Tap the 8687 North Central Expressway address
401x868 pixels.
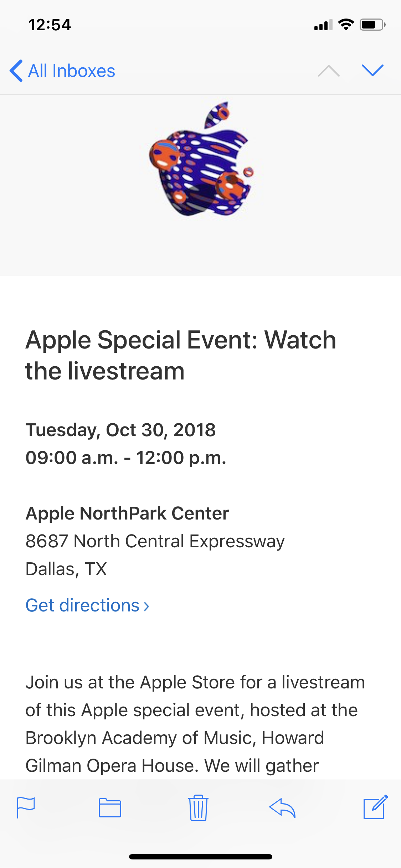pyautogui.click(x=155, y=541)
